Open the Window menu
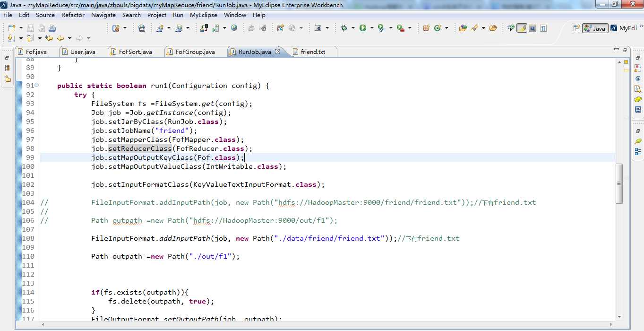This screenshot has height=331, width=644. pyautogui.click(x=235, y=15)
